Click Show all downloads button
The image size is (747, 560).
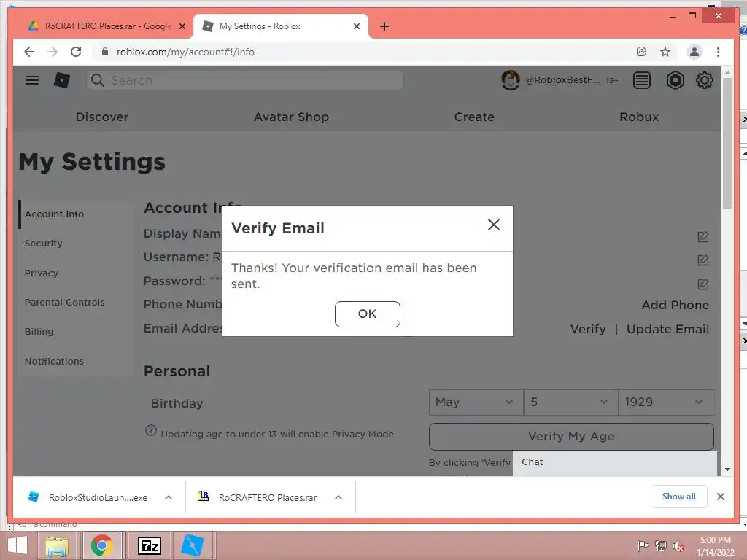679,497
